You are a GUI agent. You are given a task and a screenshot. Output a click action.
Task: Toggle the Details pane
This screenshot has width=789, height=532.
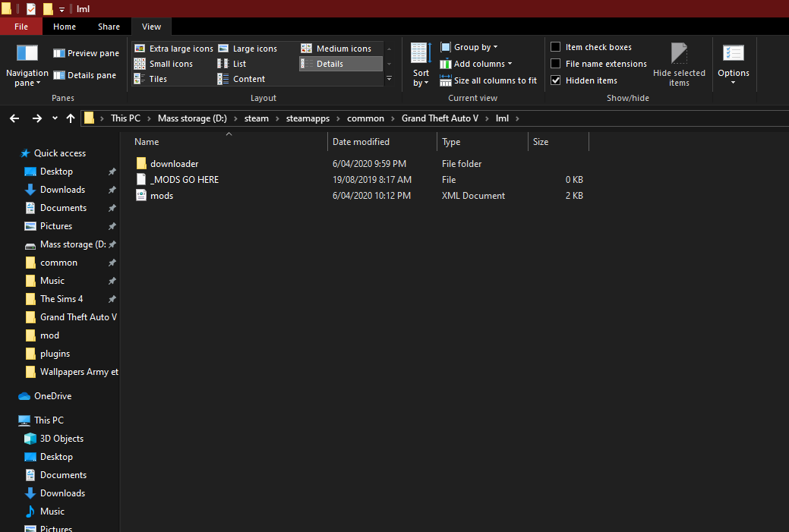coord(84,75)
